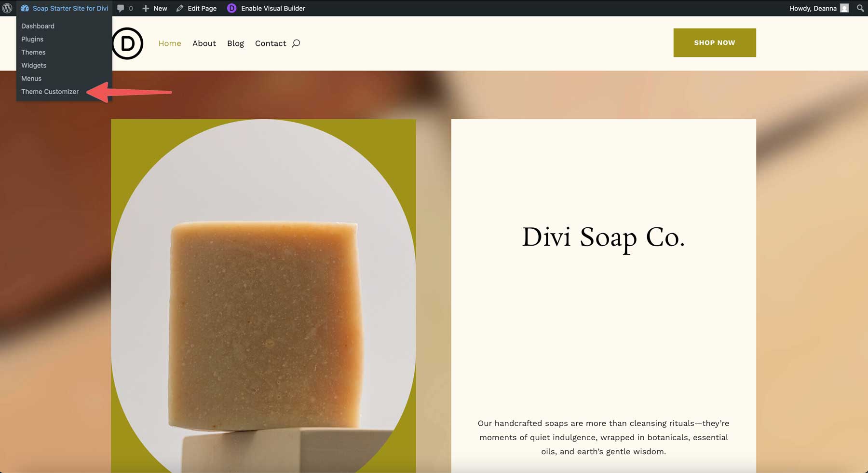Click the handcrafted soaps description paragraph

click(x=603, y=437)
